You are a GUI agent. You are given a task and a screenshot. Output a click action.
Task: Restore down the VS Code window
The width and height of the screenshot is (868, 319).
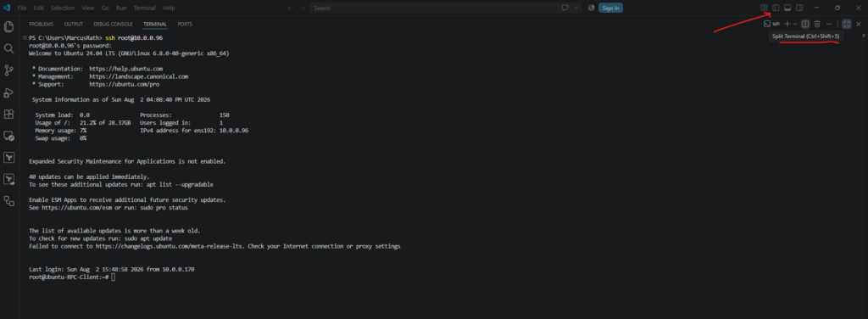(x=837, y=8)
